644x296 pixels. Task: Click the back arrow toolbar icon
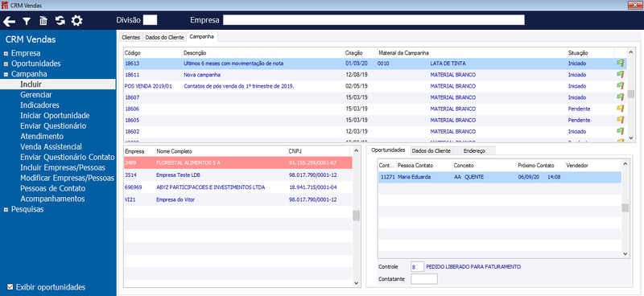pos(9,21)
